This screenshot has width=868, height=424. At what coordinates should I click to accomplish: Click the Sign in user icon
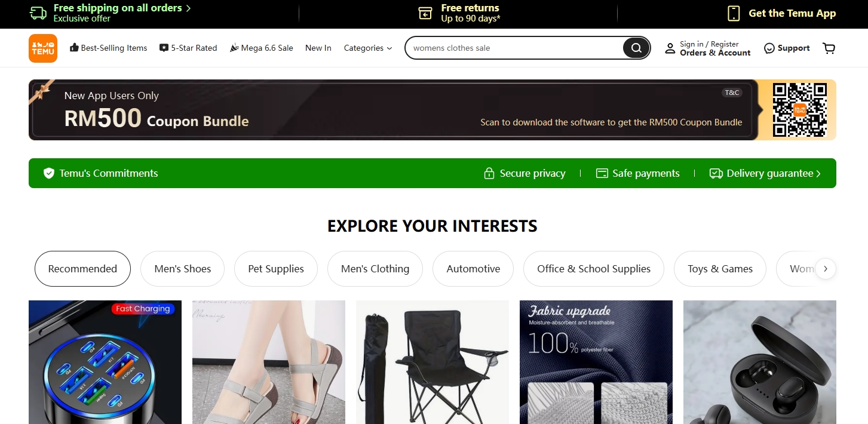(670, 49)
